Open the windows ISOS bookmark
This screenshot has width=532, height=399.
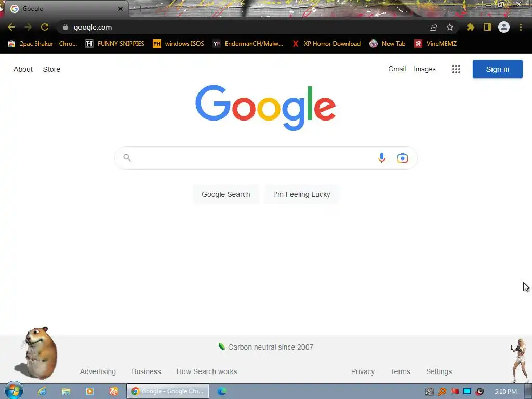[179, 44]
